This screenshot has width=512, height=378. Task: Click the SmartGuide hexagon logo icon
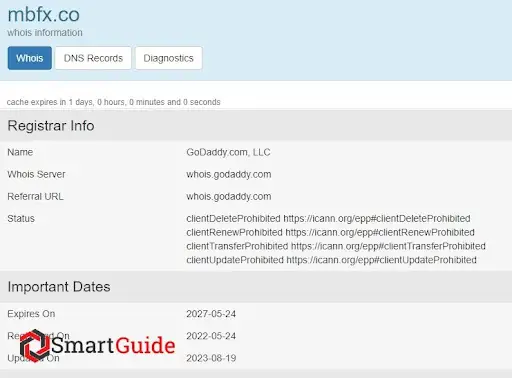[x=34, y=346]
